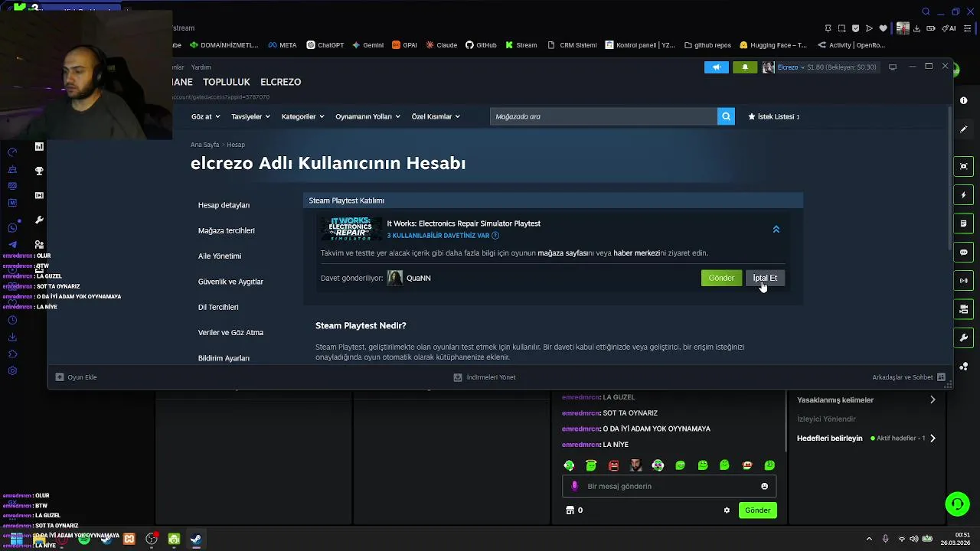Click the heart bookmark icon in browser
The width and height of the screenshot is (980, 551).
[x=883, y=28]
